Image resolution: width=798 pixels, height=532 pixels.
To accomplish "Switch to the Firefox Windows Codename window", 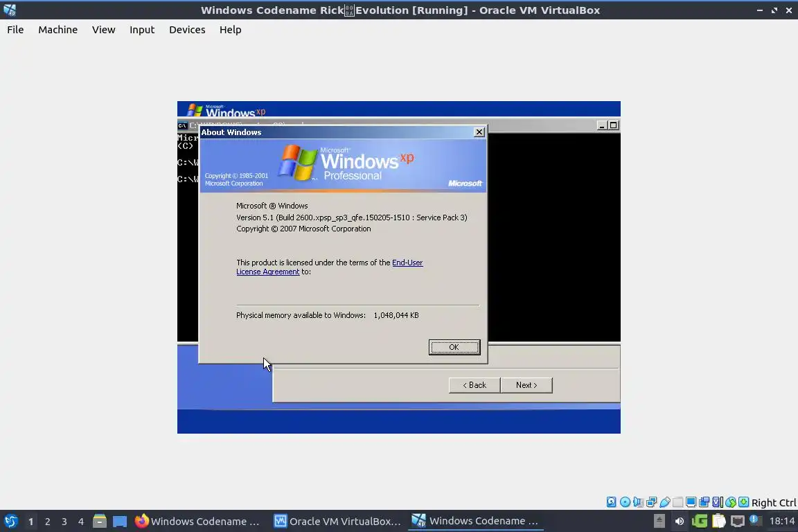I will click(198, 521).
